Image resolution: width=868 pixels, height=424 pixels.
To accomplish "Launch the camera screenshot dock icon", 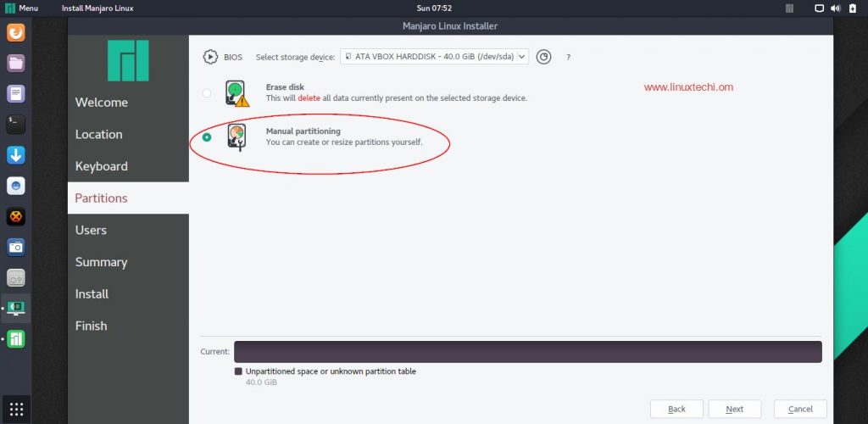I will point(15,247).
